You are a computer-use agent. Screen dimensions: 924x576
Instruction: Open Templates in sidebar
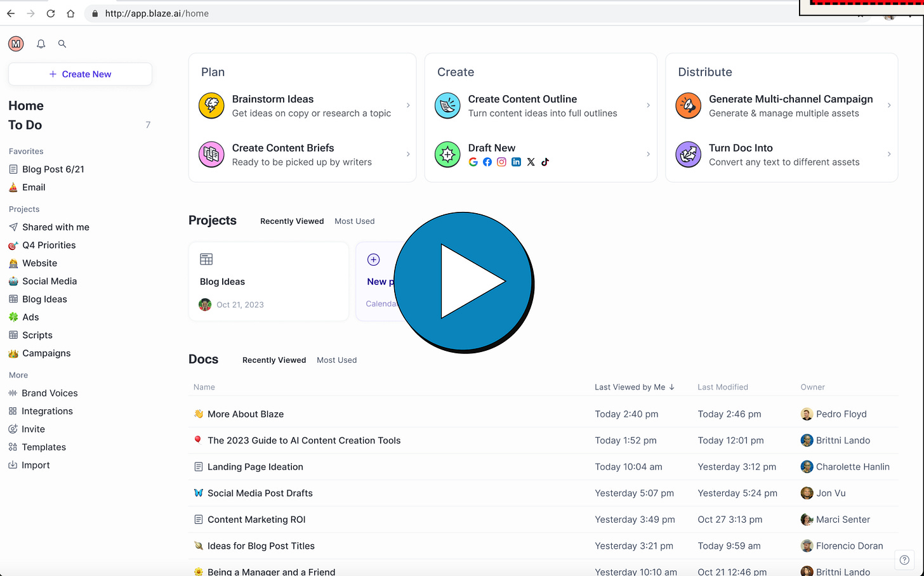(37, 447)
